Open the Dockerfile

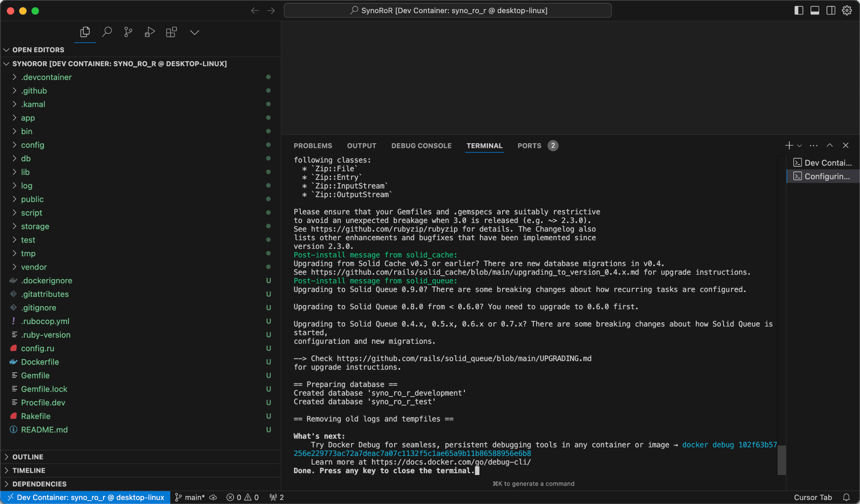click(141, 362)
